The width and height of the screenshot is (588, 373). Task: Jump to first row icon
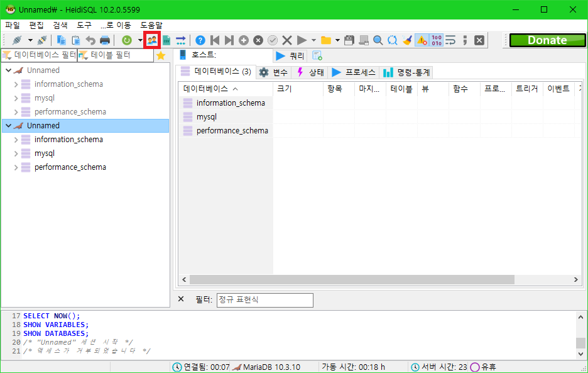[x=215, y=40]
